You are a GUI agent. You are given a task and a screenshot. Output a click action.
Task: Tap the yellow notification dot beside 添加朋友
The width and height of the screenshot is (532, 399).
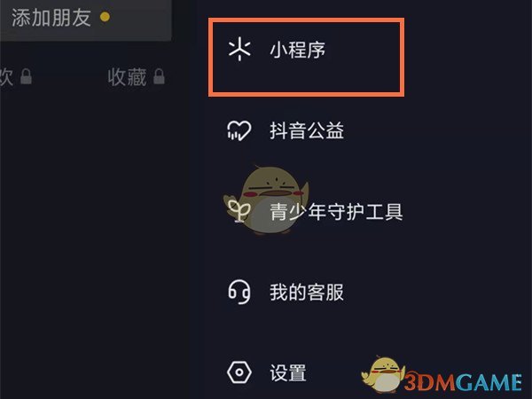click(106, 17)
